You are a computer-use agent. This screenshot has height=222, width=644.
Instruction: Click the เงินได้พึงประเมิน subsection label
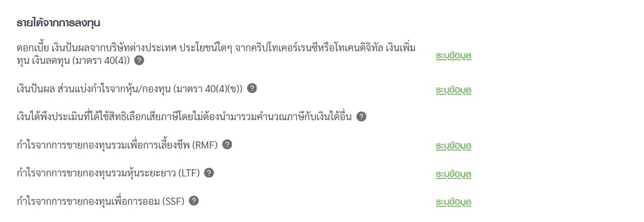tap(184, 117)
